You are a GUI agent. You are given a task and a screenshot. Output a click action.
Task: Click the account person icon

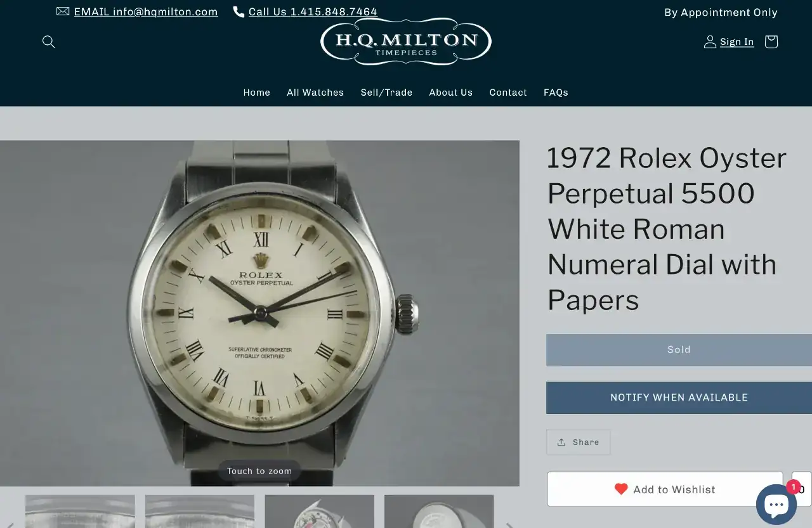pos(710,42)
